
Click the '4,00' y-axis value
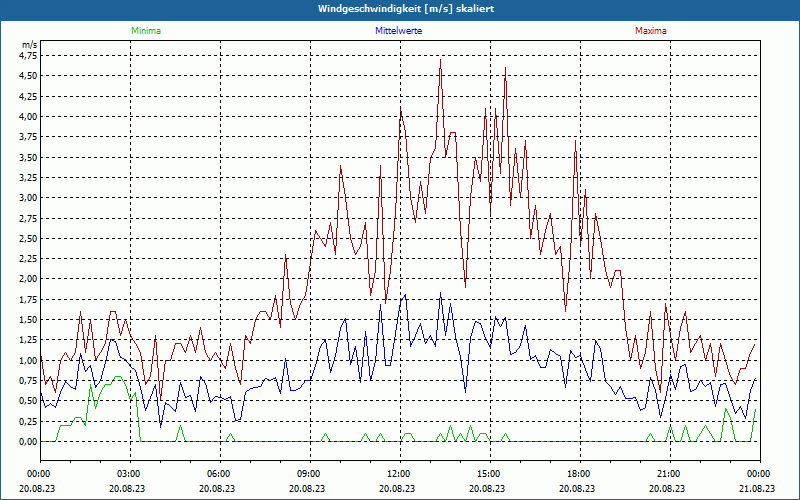(29, 116)
